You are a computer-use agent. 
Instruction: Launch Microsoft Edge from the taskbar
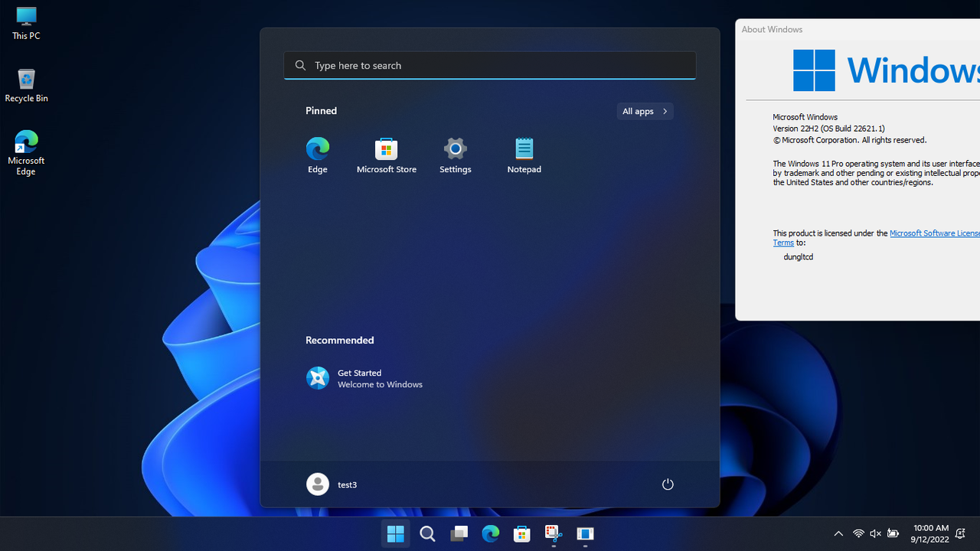pos(491,533)
